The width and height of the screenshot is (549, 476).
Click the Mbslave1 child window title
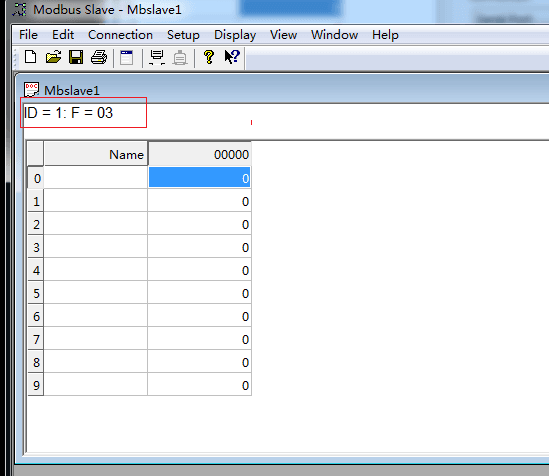tap(72, 90)
